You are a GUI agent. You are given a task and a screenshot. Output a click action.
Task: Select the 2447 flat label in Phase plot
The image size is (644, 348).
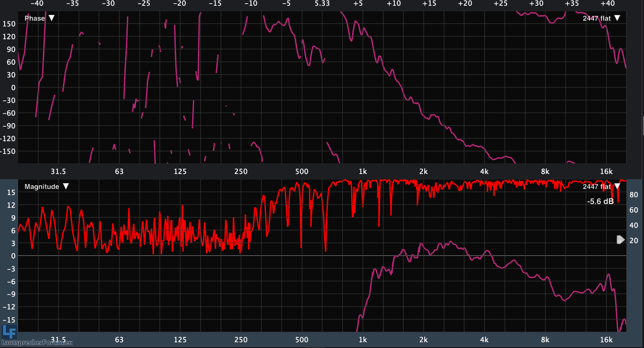(x=597, y=18)
